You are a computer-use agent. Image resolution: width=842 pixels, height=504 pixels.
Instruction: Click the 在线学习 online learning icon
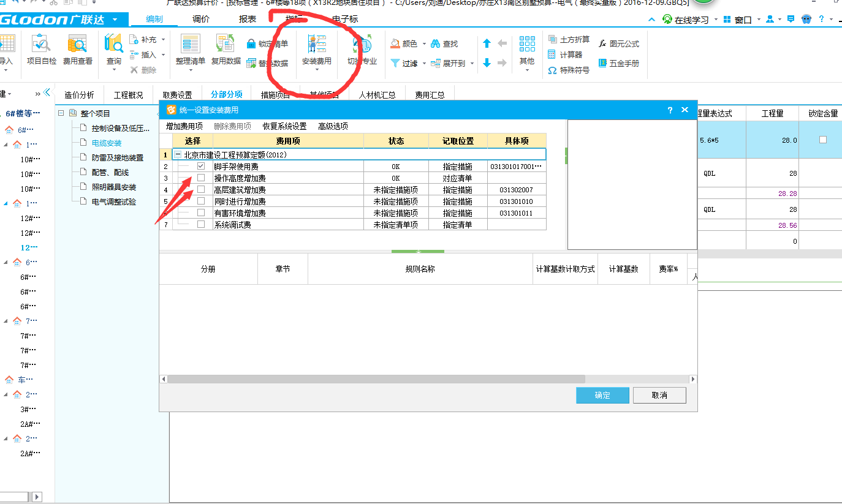click(667, 20)
